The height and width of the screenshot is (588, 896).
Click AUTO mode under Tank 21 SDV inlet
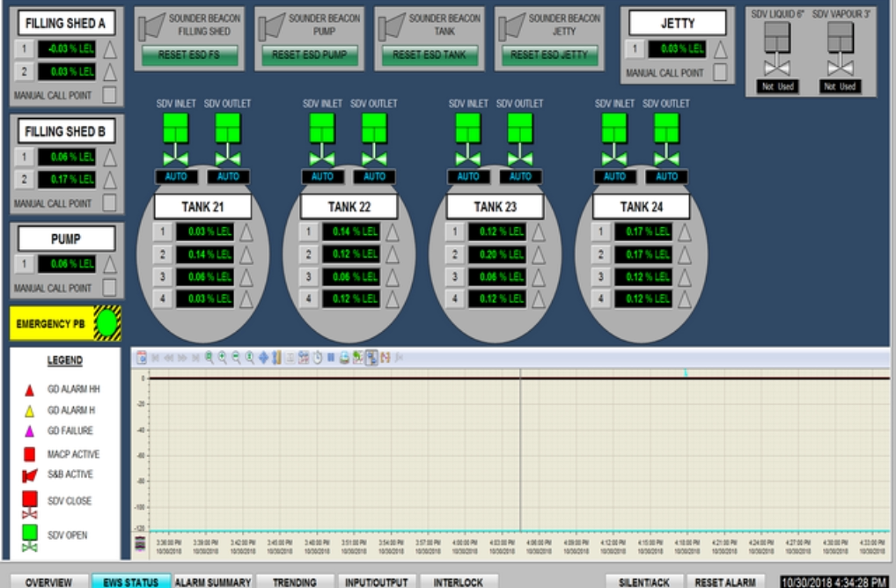click(x=176, y=177)
